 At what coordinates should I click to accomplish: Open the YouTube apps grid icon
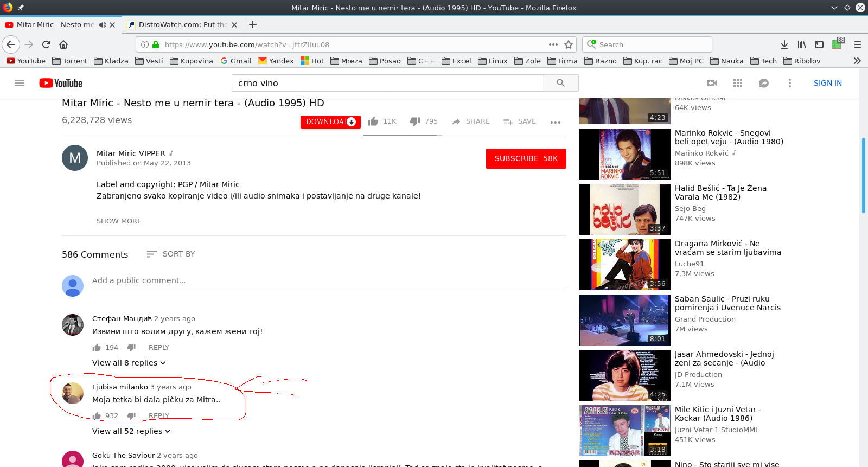coord(738,83)
